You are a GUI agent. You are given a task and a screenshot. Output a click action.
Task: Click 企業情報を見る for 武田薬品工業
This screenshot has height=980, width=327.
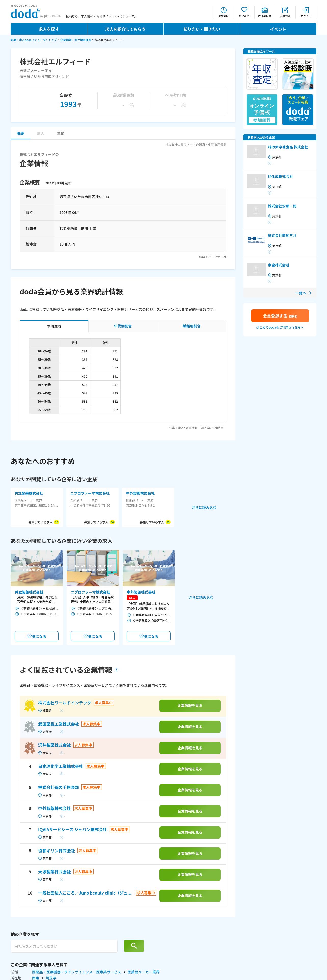[x=189, y=727]
